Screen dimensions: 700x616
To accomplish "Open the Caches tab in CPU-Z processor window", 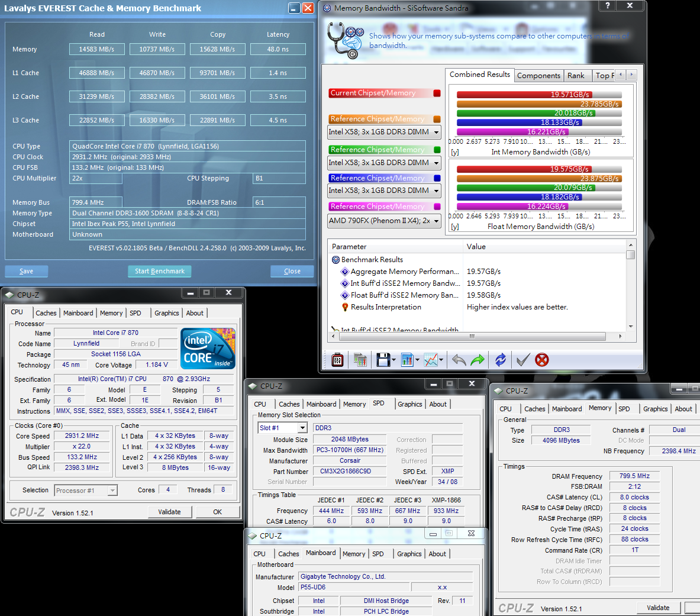I will [x=46, y=313].
